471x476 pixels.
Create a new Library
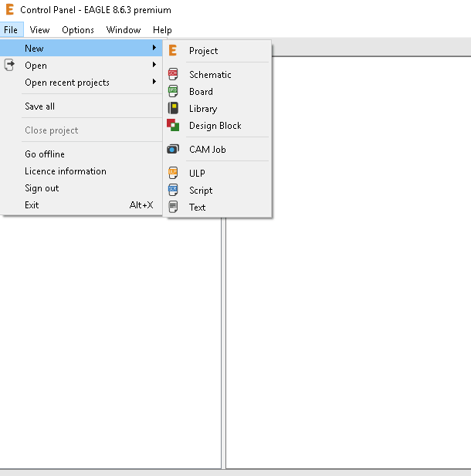[217, 108]
